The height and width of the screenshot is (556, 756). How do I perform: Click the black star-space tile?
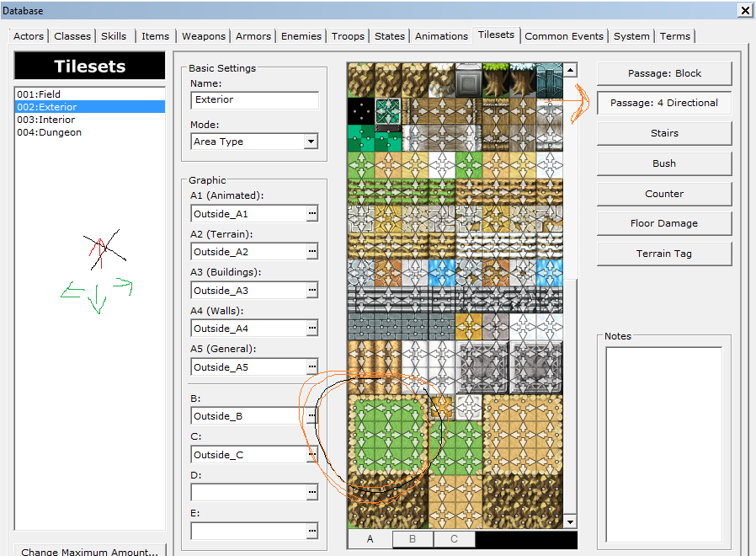[361, 110]
